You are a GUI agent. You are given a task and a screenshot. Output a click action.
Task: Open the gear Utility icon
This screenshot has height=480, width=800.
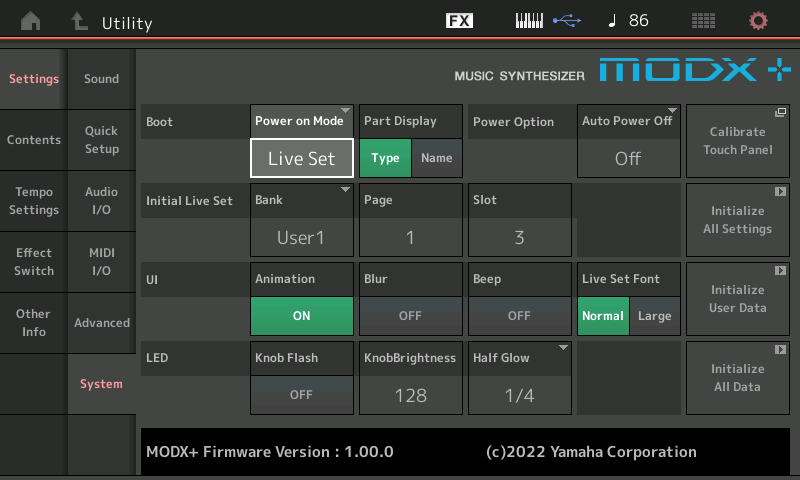click(759, 21)
